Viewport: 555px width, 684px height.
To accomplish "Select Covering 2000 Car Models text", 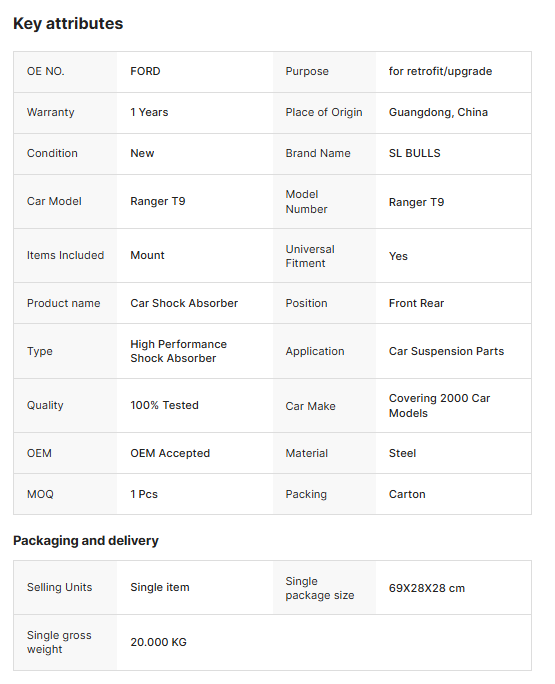I will pyautogui.click(x=439, y=406).
